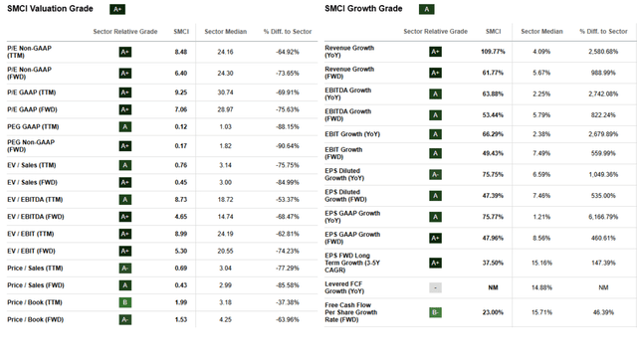Click the grade badge in the P/E GAAP (FWD) row
Image resolution: width=637 pixels, height=364 pixels.
pyautogui.click(x=125, y=109)
